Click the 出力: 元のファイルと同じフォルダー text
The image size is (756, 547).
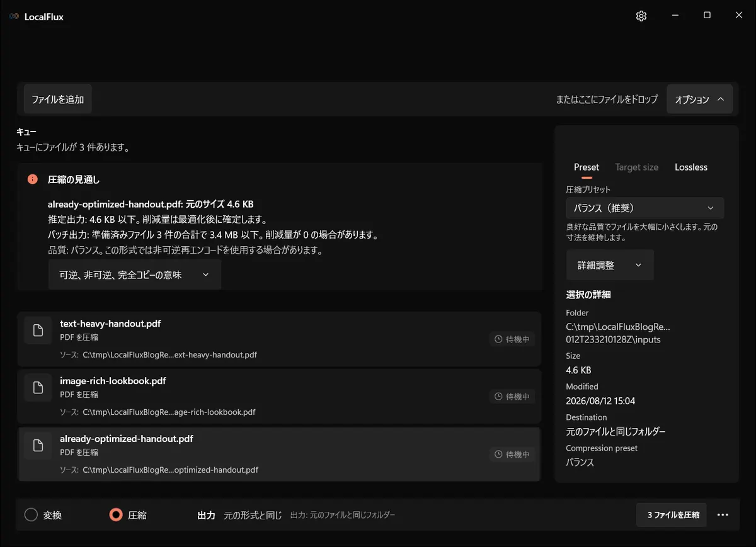(x=343, y=515)
